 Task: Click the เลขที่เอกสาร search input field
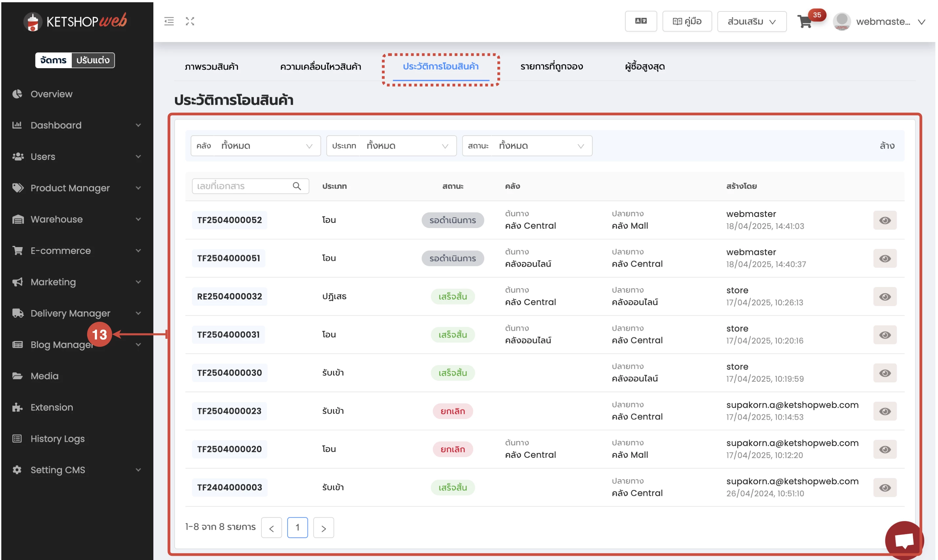pyautogui.click(x=241, y=186)
